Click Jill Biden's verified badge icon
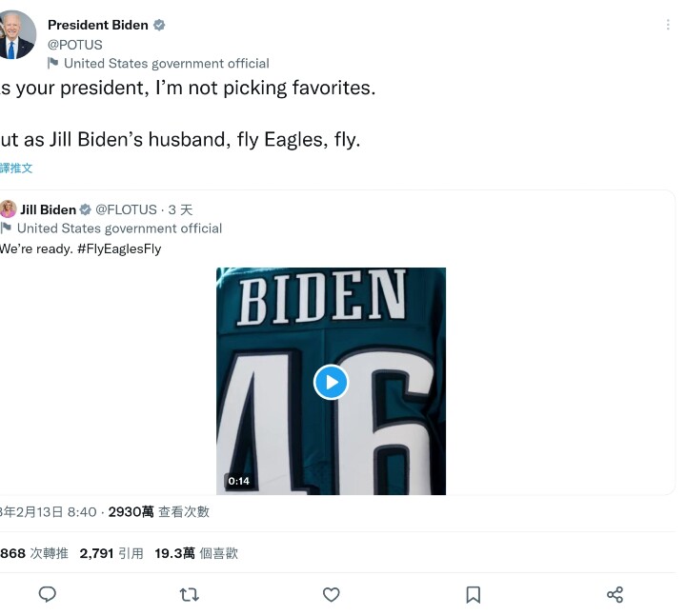686x616 pixels. point(85,209)
